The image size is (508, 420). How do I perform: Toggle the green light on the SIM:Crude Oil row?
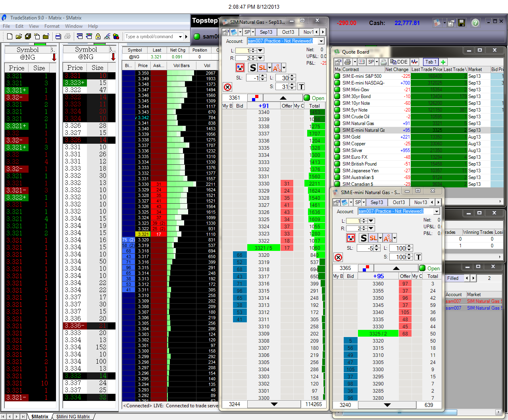click(337, 117)
